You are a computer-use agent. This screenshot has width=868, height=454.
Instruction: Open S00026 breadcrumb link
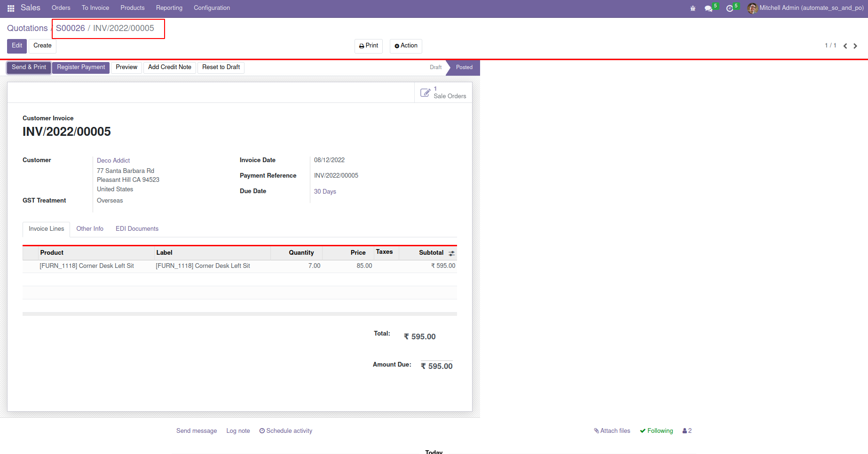click(71, 28)
